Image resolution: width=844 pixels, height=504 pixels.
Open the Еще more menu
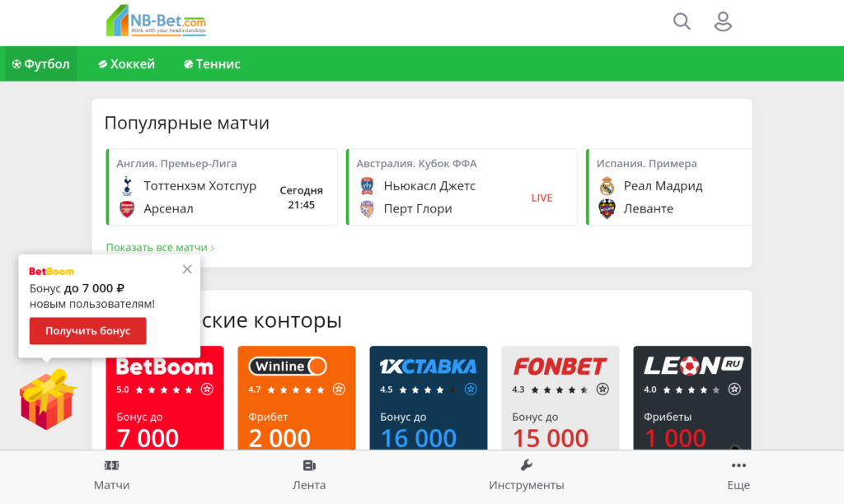pos(738,475)
